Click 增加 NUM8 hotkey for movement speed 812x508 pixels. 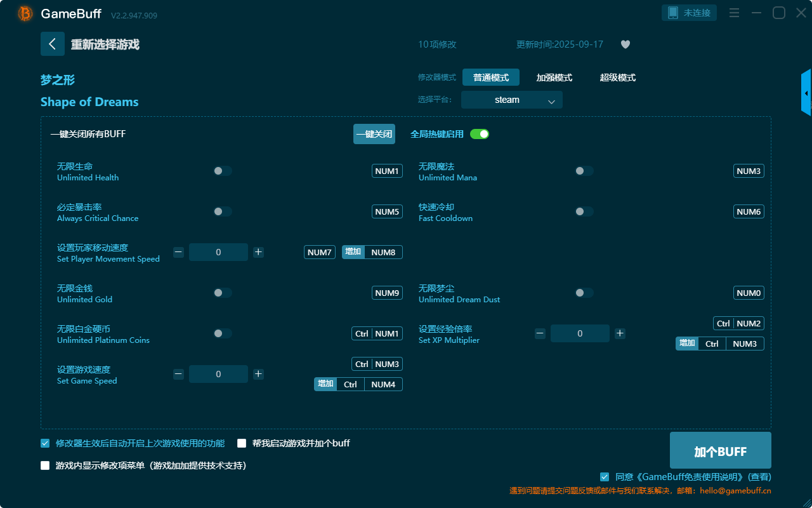click(x=372, y=252)
